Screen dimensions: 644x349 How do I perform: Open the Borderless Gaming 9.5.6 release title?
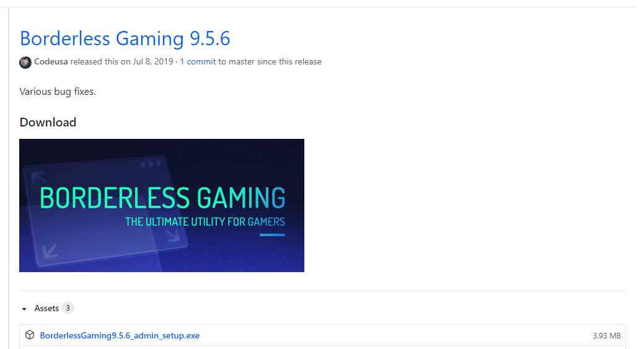pos(125,38)
